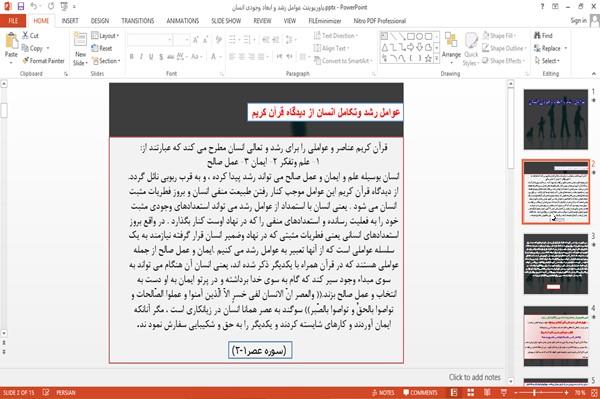Fit slide to current window
The image size is (600, 399).
(x=594, y=392)
